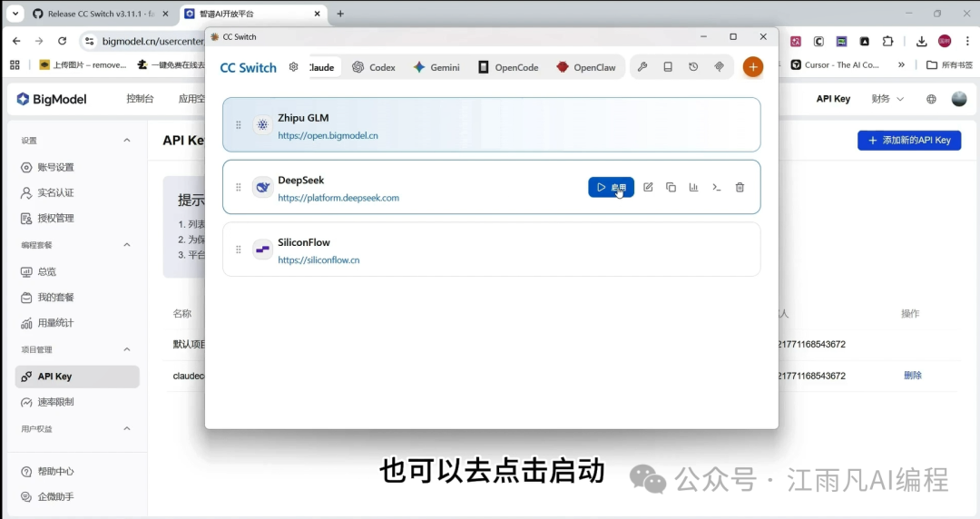This screenshot has height=519, width=980.
Task: Grab the DeepSeek drag handle
Action: (x=238, y=187)
